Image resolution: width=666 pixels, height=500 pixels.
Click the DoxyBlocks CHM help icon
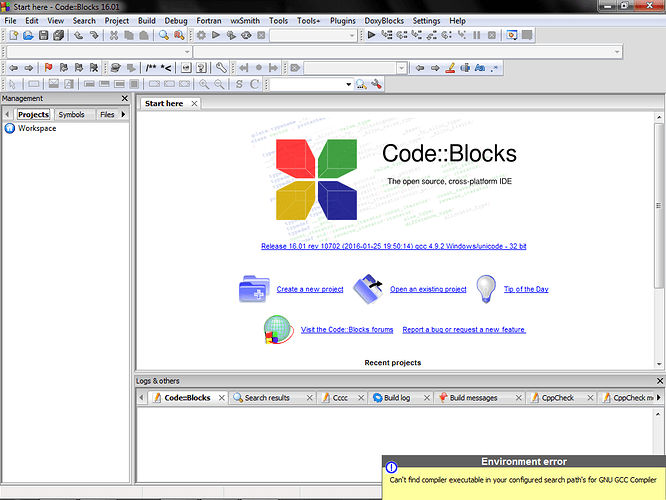click(201, 68)
